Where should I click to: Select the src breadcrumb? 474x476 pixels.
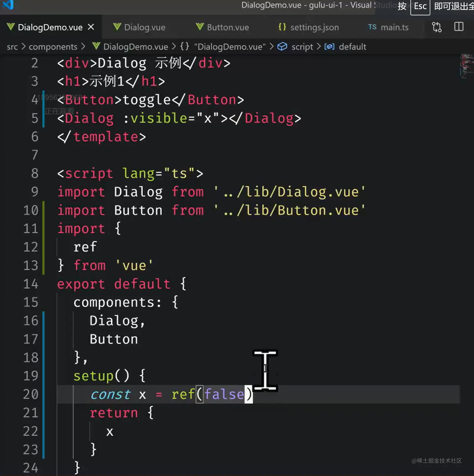tap(12, 47)
